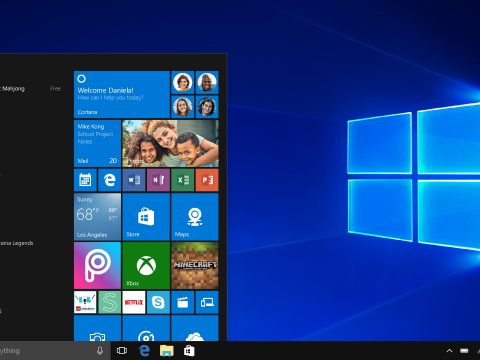The image size is (480, 360).
Task: Click the 'Free' label next to Mahjong
Action: tap(55, 89)
